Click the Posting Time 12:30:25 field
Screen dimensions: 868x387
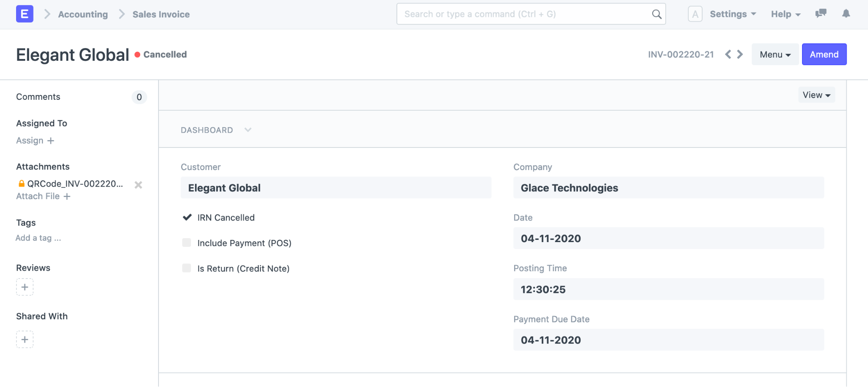(668, 289)
